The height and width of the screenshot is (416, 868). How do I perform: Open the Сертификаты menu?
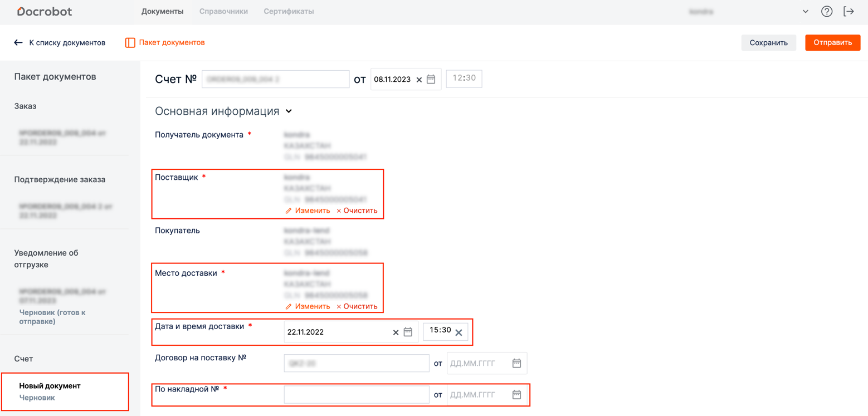coord(289,11)
